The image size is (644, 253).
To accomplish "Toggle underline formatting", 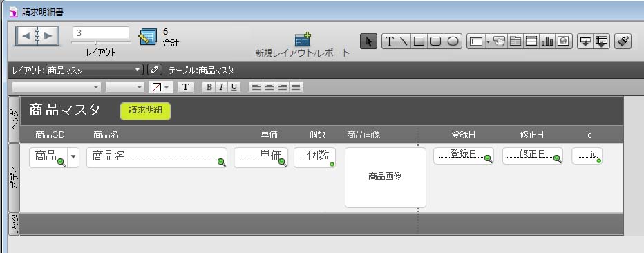I will tap(234, 87).
